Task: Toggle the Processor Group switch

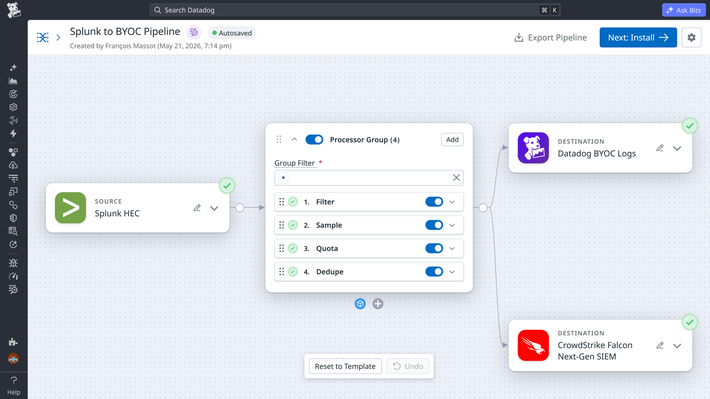Action: point(314,139)
